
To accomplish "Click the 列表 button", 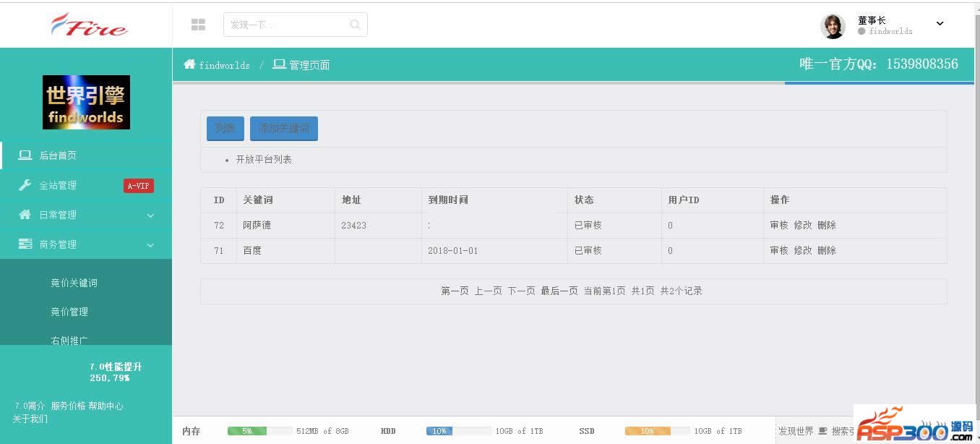I will (225, 129).
